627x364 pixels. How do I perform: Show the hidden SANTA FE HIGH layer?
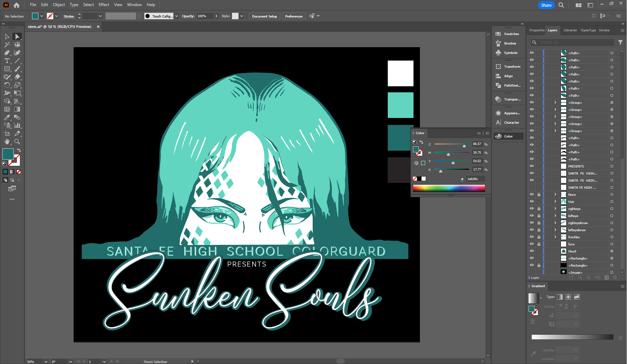pyautogui.click(x=532, y=187)
